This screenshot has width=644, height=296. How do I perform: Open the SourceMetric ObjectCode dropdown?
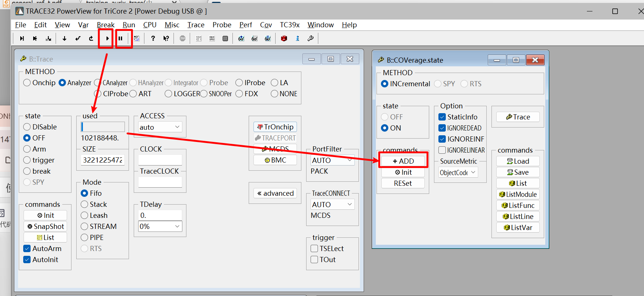[458, 172]
